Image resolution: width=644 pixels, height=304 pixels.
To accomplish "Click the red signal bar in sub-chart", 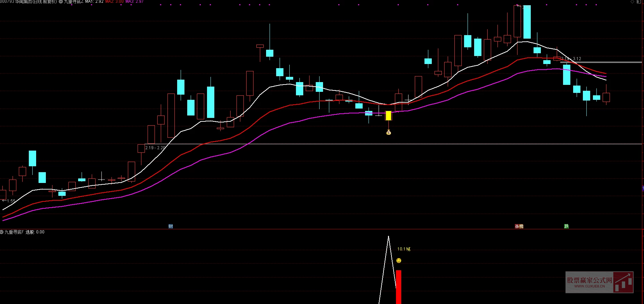I will point(398,287).
